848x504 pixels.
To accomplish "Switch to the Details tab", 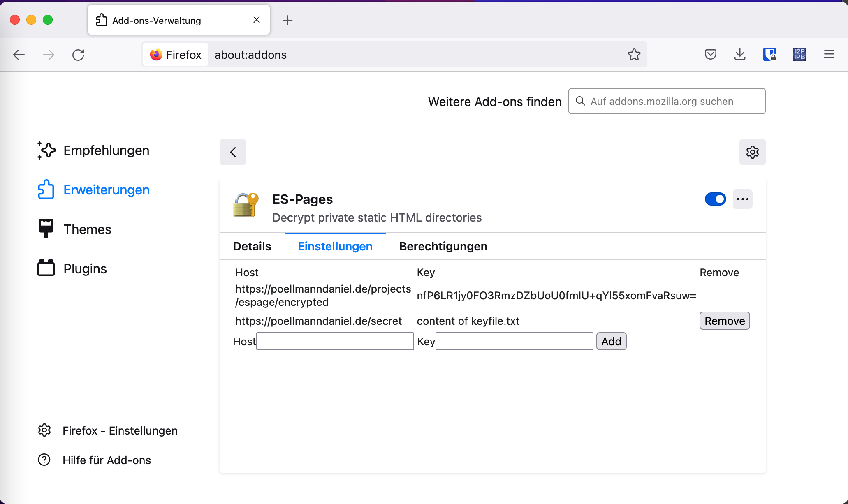I will 252,246.
